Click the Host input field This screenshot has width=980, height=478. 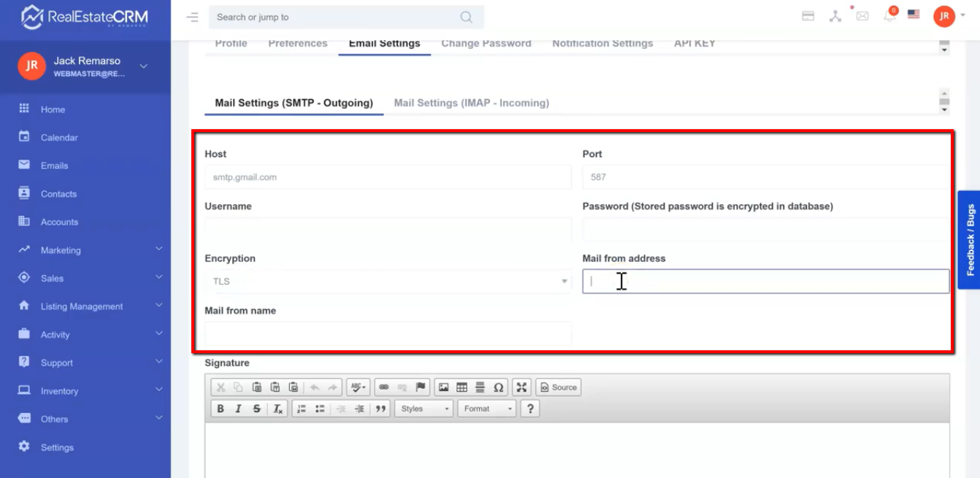(388, 177)
